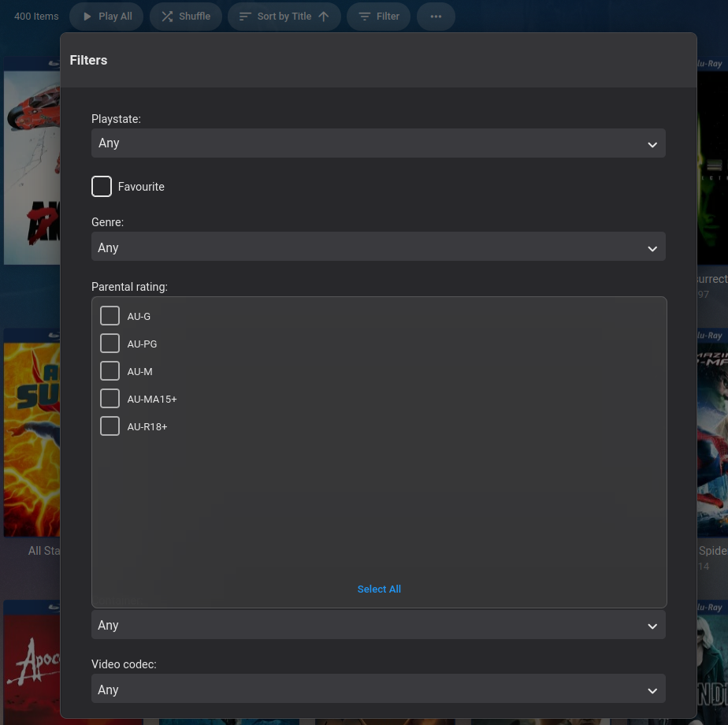Click the Play All icon
The width and height of the screenshot is (728, 725).
coord(89,16)
